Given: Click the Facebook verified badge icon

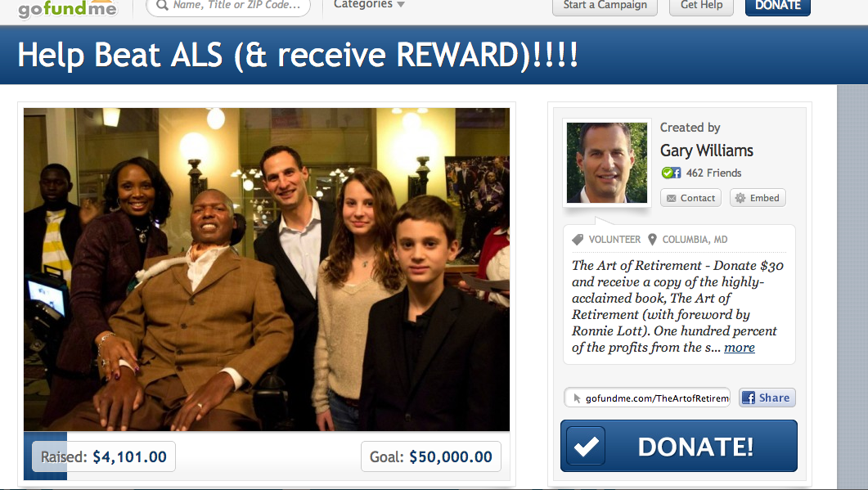Looking at the screenshot, I should 671,173.
